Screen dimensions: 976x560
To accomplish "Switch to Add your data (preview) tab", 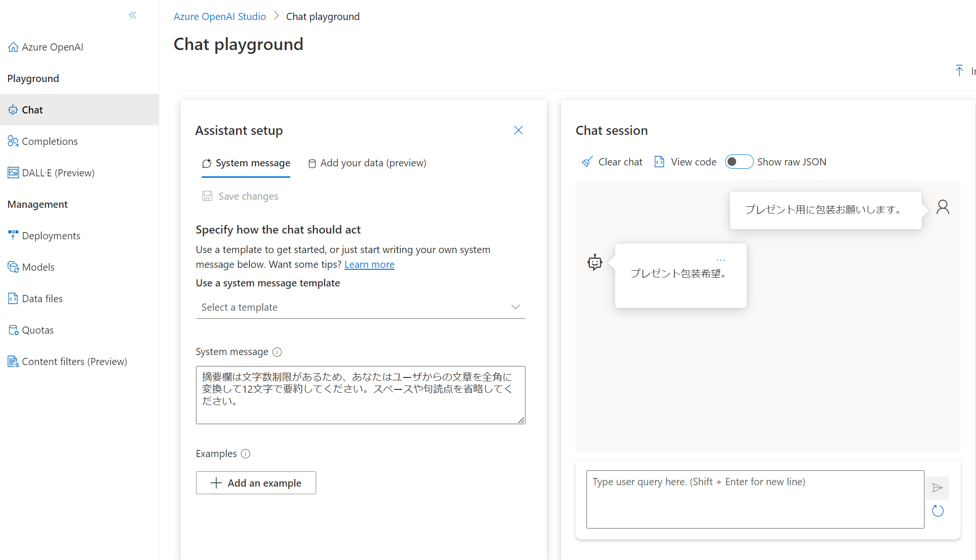I will click(x=367, y=163).
